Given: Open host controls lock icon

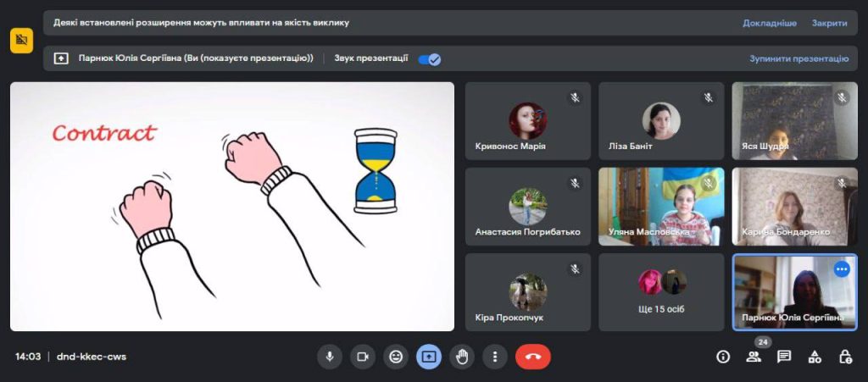Looking at the screenshot, I should (845, 357).
